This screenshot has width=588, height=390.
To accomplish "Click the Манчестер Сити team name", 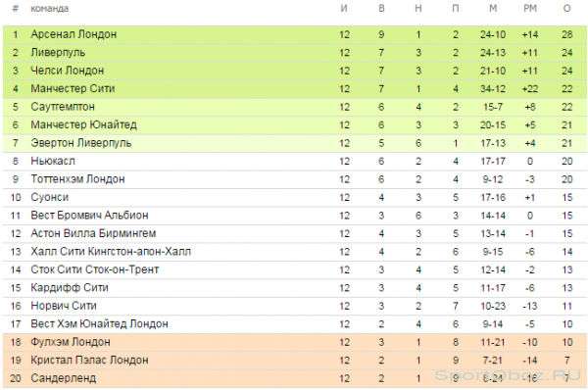I will pyautogui.click(x=73, y=88).
